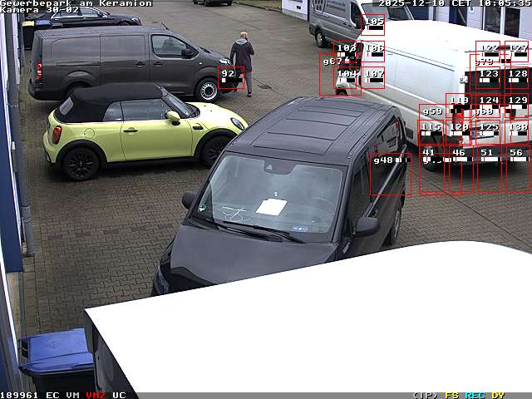Click the red VM2 status indicator
This screenshot has height=399, width=532.
coord(96,395)
